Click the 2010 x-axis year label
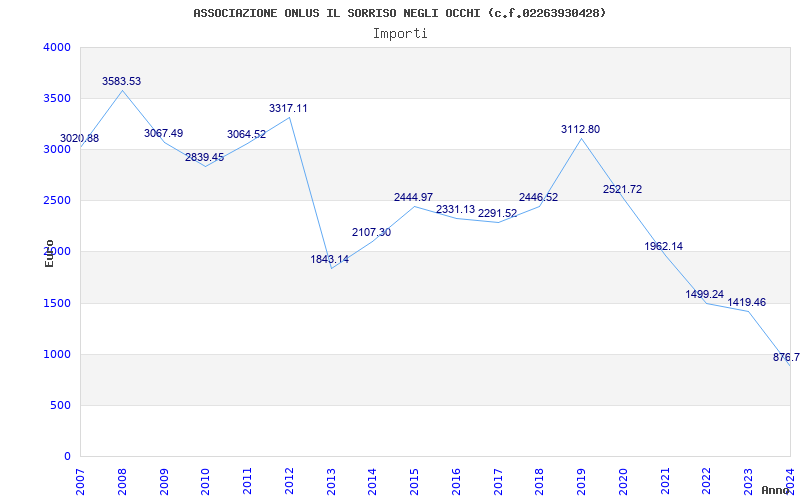 206,481
